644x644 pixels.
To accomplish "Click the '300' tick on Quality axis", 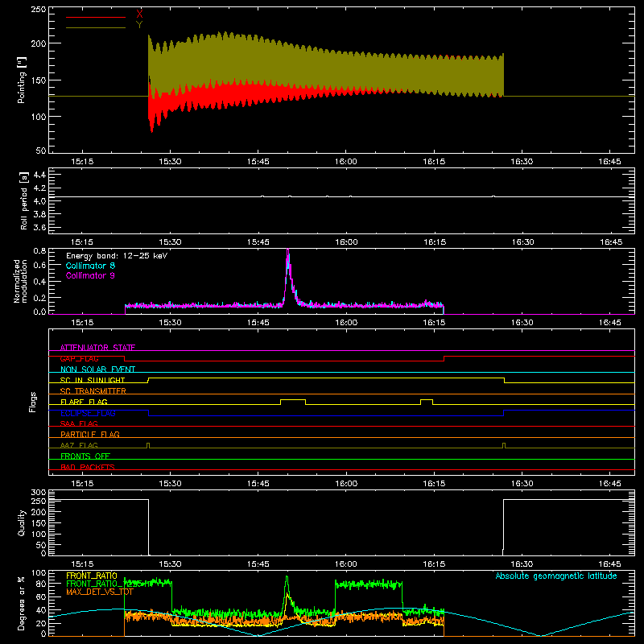I will pyautogui.click(x=39, y=493).
